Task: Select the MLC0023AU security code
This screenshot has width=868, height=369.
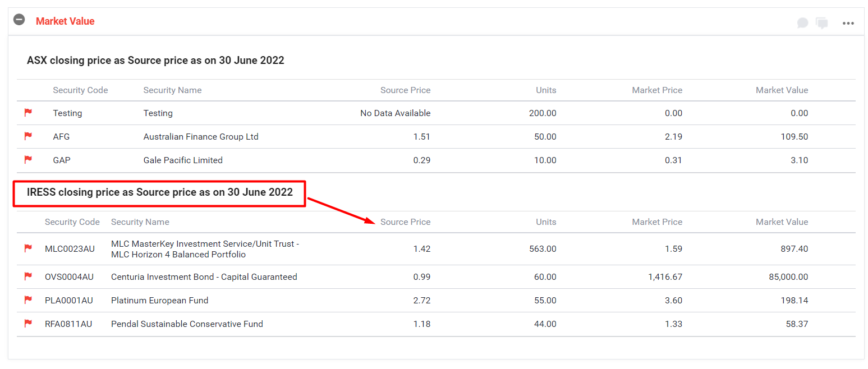Action: pyautogui.click(x=70, y=249)
